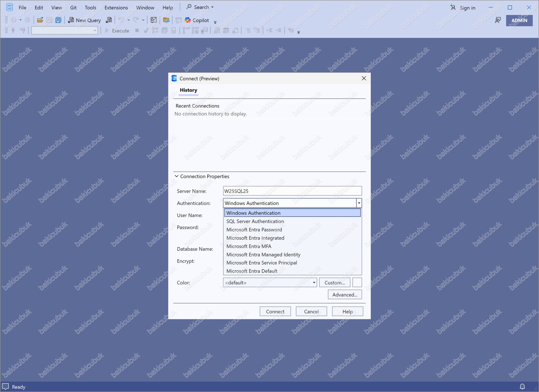539x392 pixels.
Task: Click the Results to Text icon
Action: pyautogui.click(x=217, y=30)
